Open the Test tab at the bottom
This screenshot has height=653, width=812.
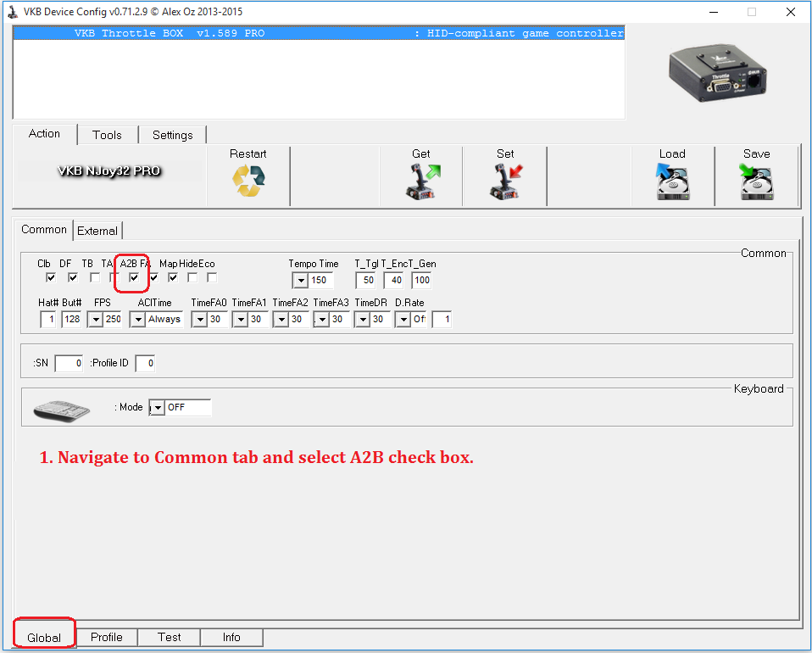click(170, 637)
